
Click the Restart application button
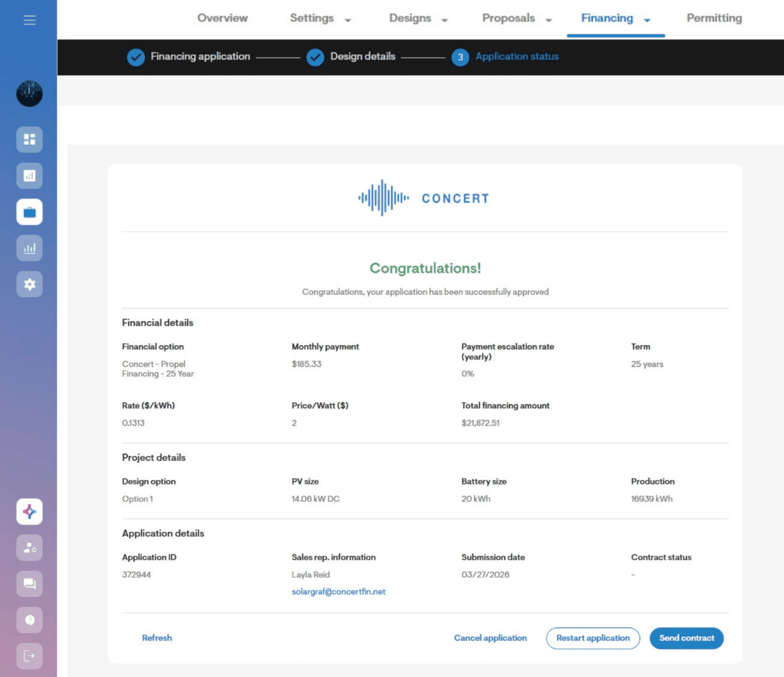click(593, 638)
